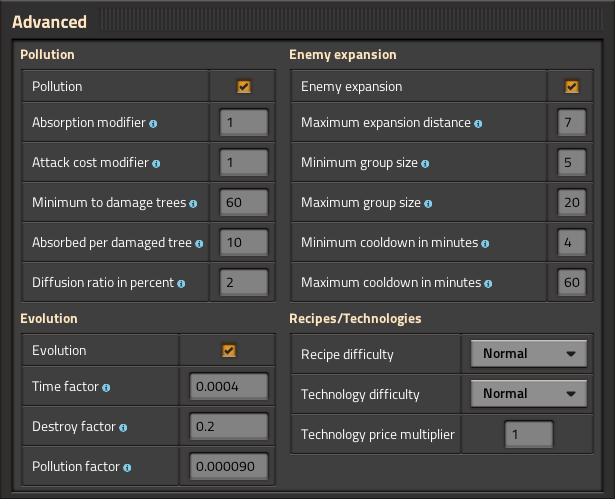Screen dimensions: 615x499
Task: Click info icon next to Maximum expansion distance
Action: click(x=478, y=124)
